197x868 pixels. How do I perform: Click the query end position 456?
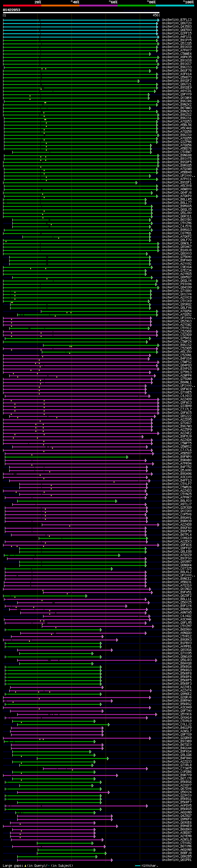pyautogui.click(x=155, y=15)
